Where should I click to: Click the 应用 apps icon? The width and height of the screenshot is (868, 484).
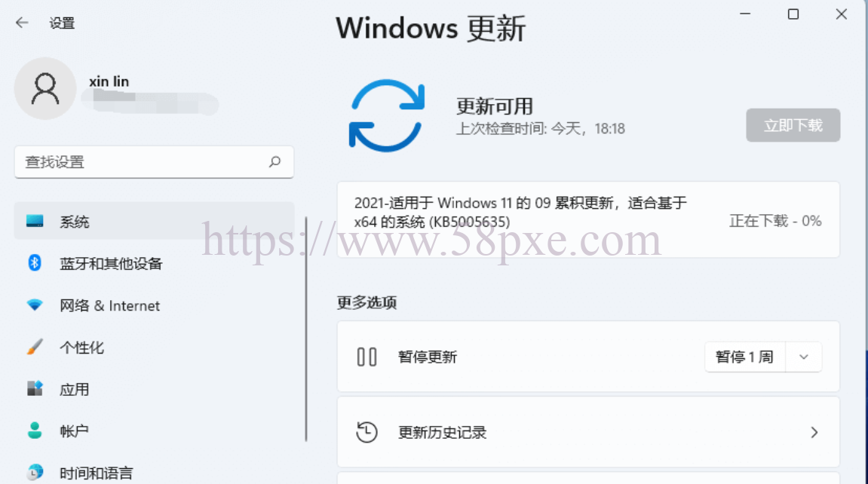tap(35, 388)
